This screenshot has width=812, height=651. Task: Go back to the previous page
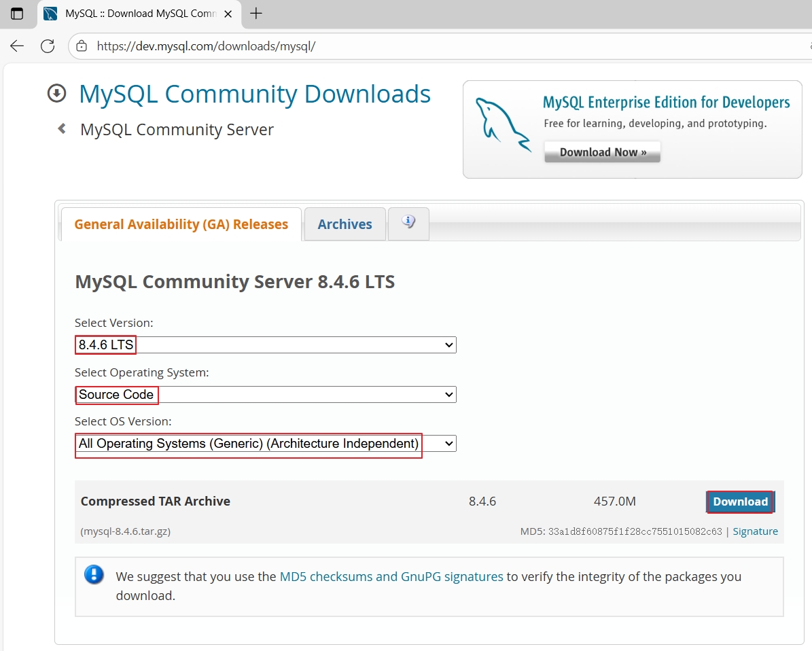tap(17, 46)
